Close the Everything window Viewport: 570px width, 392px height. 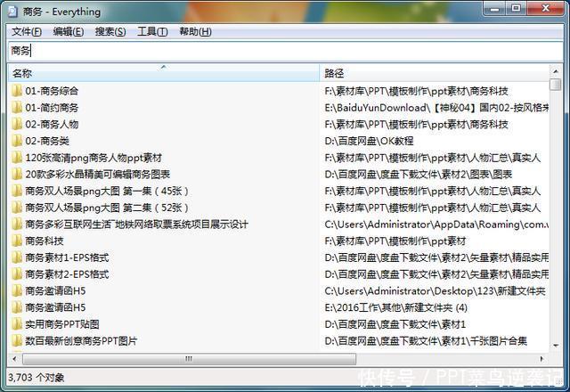[545, 8]
